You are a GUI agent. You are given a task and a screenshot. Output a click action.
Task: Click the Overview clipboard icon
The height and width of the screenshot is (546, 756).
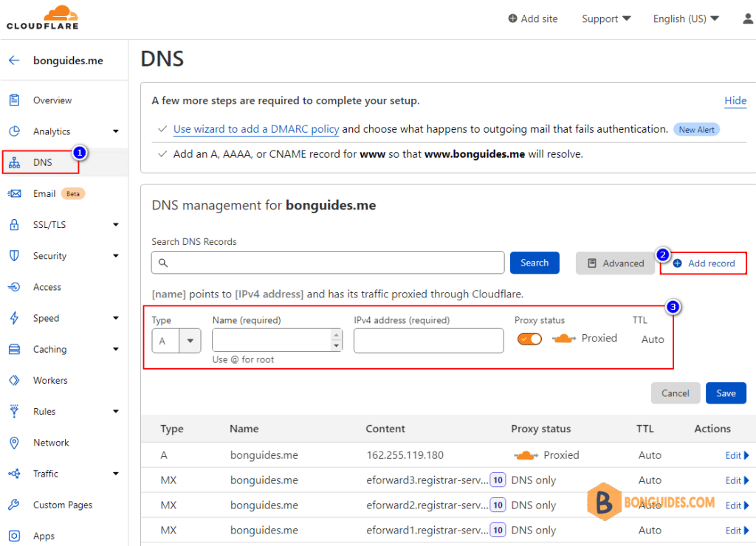tap(15, 100)
